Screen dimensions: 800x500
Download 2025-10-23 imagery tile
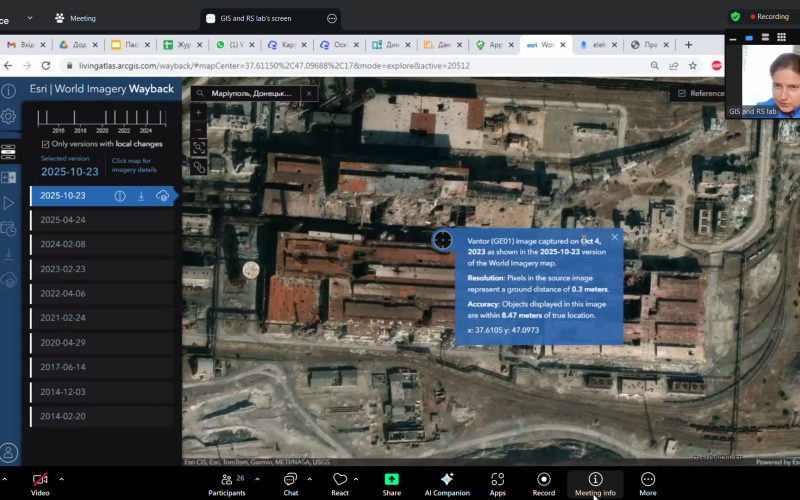[x=141, y=196]
